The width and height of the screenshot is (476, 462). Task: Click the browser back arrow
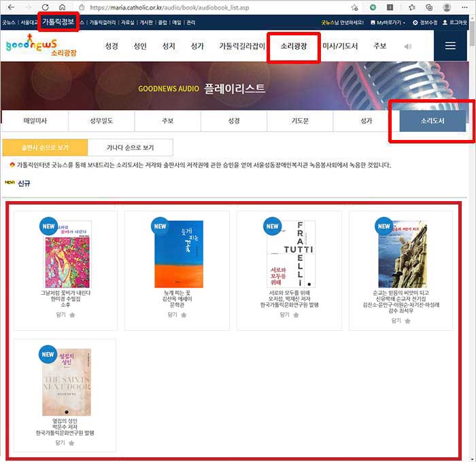point(11,7)
